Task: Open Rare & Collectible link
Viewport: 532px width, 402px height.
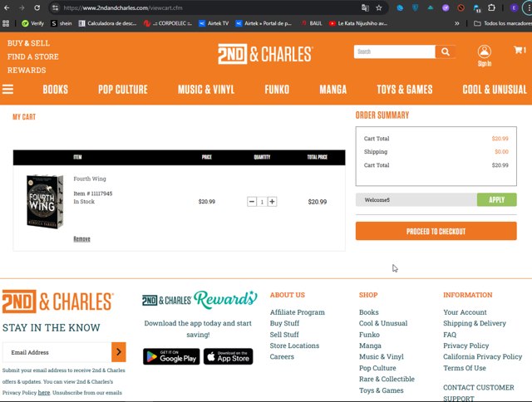Action: (387, 379)
